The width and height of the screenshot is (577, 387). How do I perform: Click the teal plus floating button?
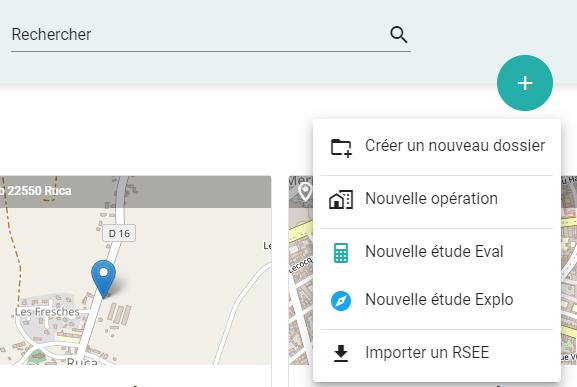[525, 83]
